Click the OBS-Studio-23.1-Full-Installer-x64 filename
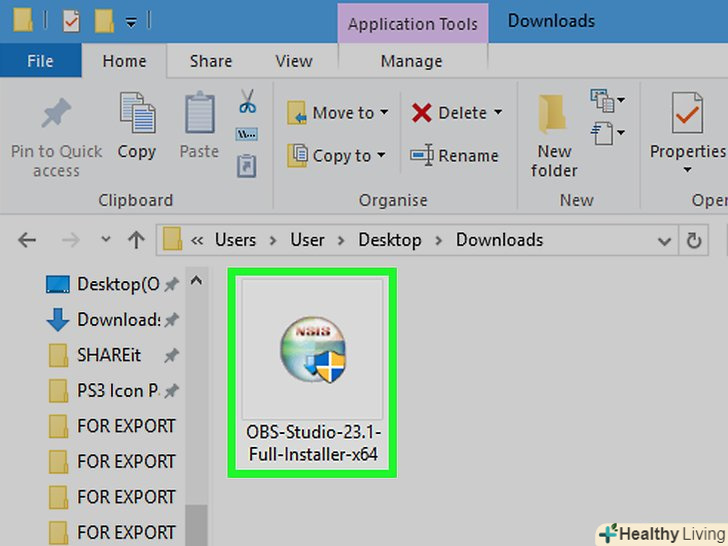Image resolution: width=728 pixels, height=546 pixels. pos(313,443)
